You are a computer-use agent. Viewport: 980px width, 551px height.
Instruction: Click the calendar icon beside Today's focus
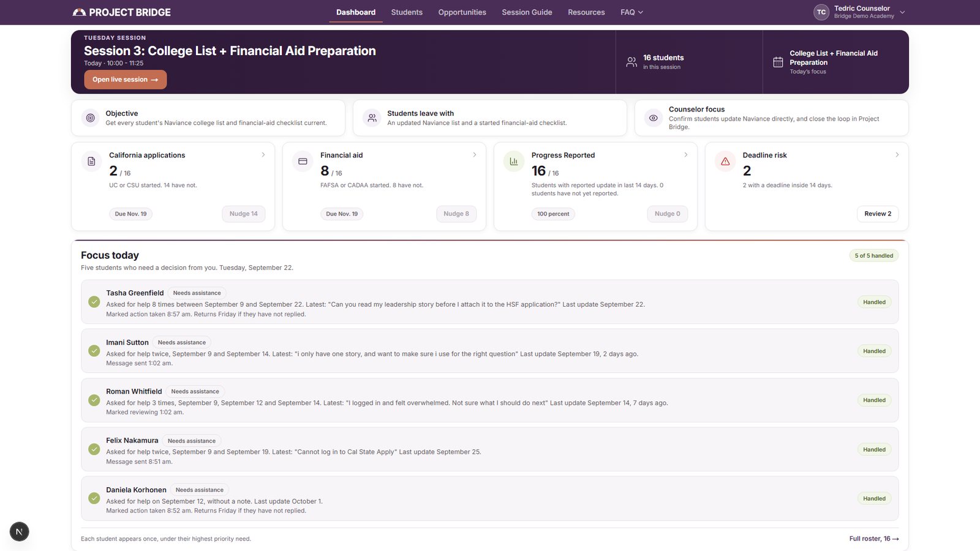[778, 62]
